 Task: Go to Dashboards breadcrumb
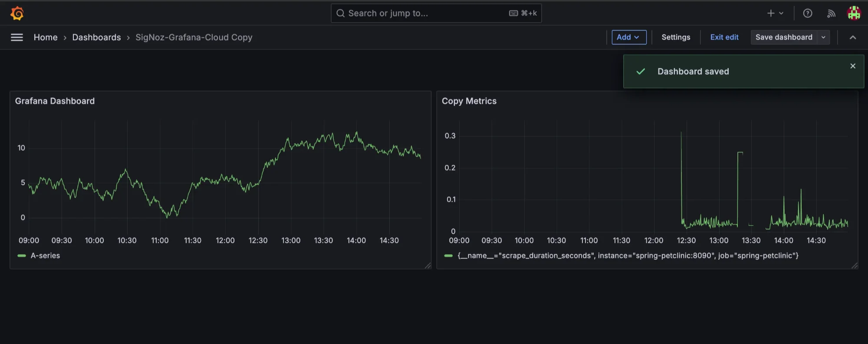pos(96,37)
